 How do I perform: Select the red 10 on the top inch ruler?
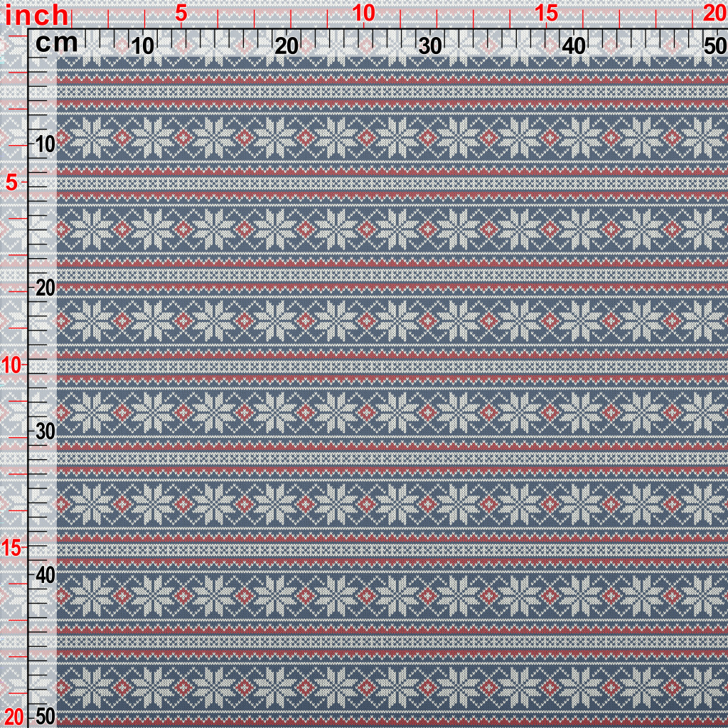click(363, 13)
